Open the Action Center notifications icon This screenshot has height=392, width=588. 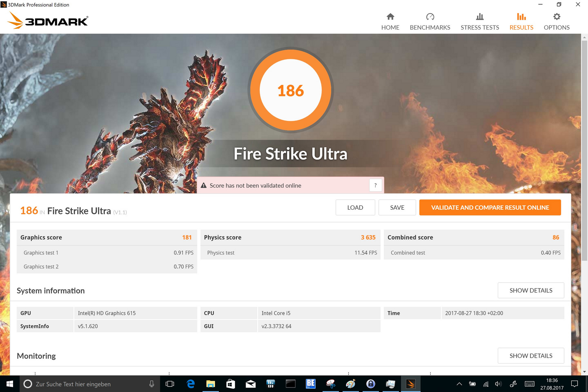point(575,384)
